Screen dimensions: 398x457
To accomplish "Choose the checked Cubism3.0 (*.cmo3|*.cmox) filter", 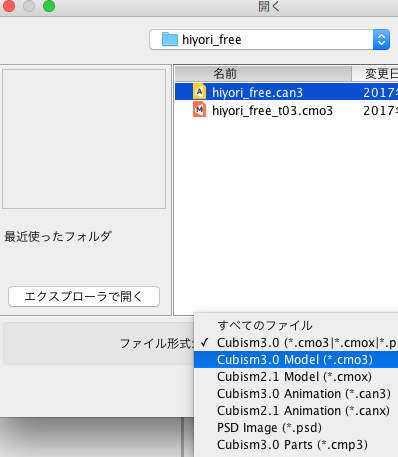I will [x=296, y=343].
